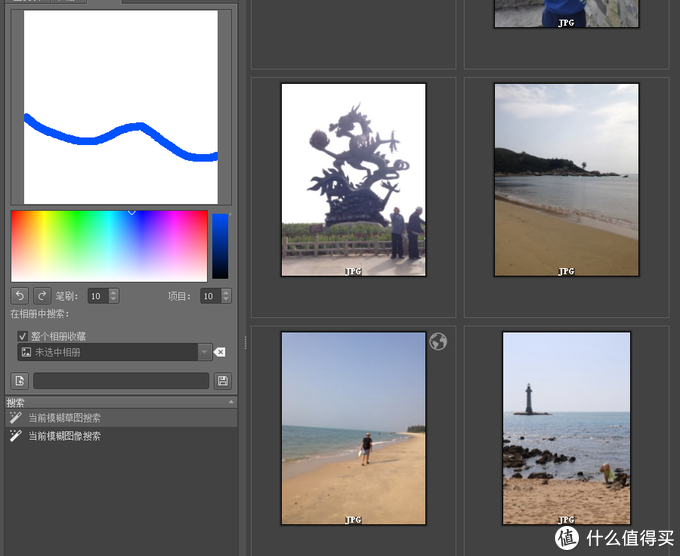Image resolution: width=680 pixels, height=556 pixels.
Task: Open the lighthouse beach photo thumbnail
Action: point(566,428)
